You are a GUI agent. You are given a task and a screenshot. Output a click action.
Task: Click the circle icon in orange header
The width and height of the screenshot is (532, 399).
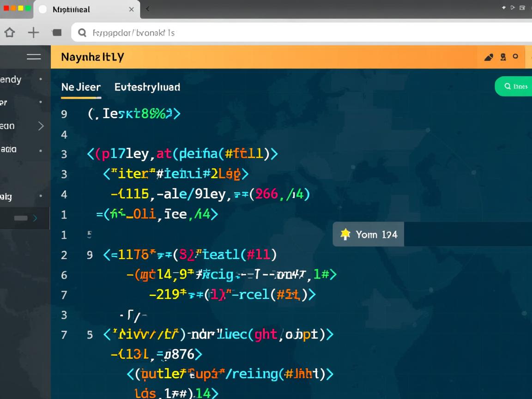[x=515, y=56]
